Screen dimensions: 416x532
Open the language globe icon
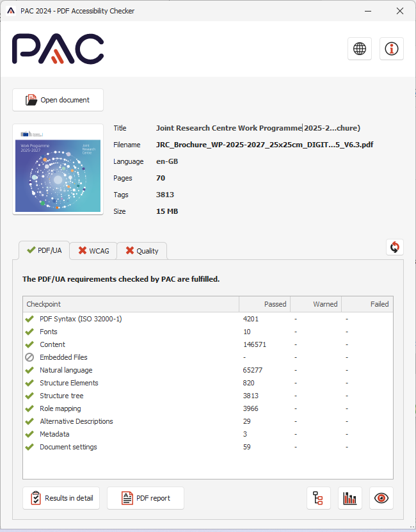click(359, 49)
